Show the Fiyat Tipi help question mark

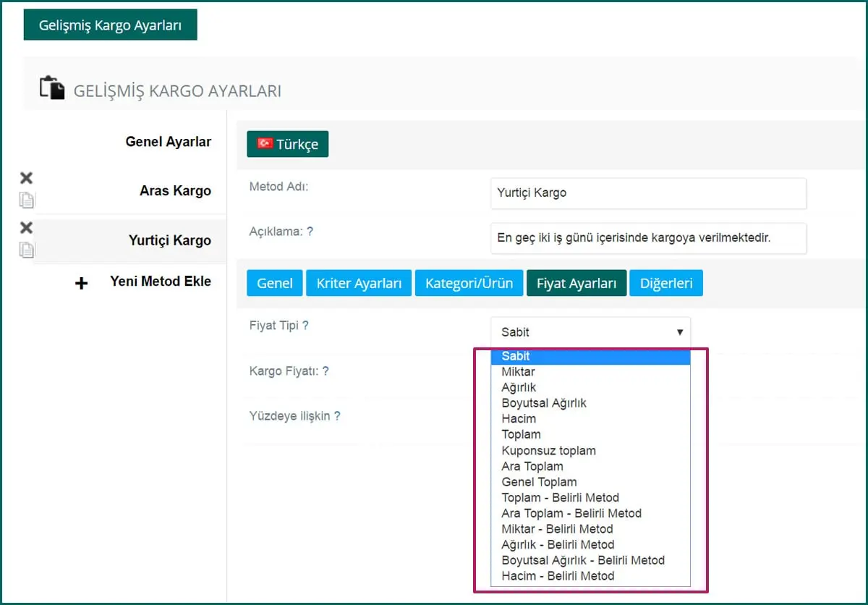pyautogui.click(x=305, y=326)
